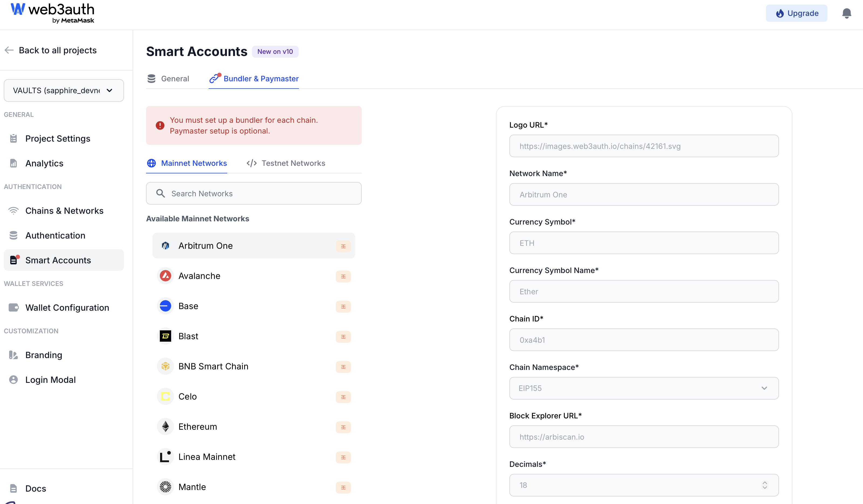This screenshot has width=863, height=504.
Task: Click the web3auth logo
Action: [52, 13]
